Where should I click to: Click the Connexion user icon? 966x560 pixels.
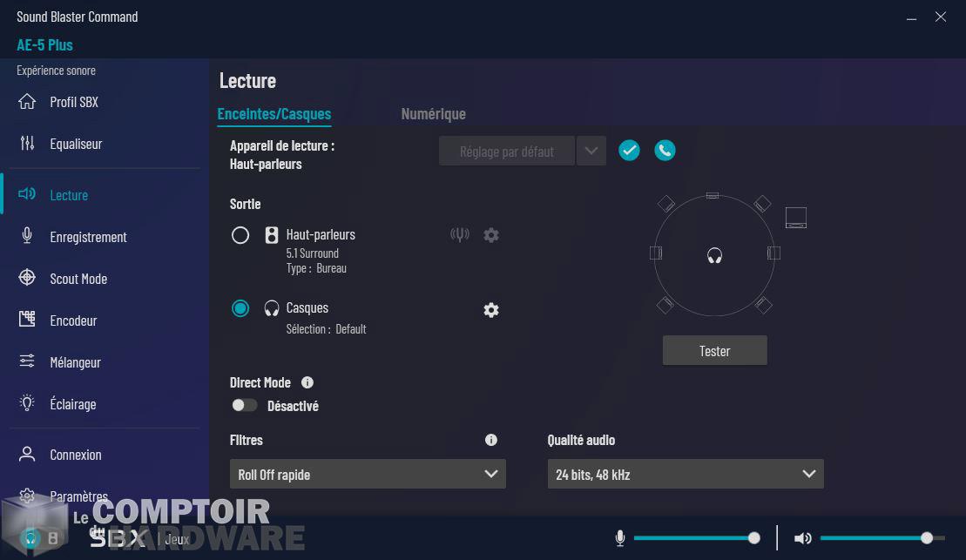coord(27,454)
